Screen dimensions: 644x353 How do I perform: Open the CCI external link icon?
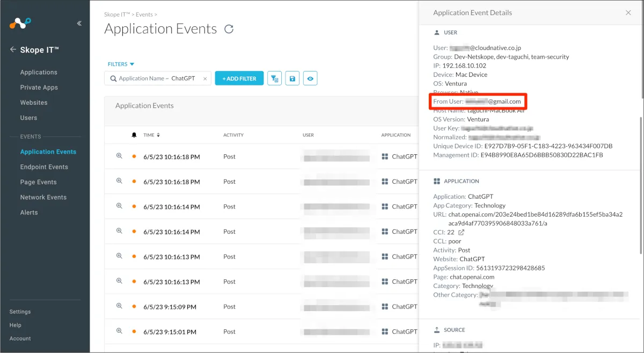tap(460, 233)
